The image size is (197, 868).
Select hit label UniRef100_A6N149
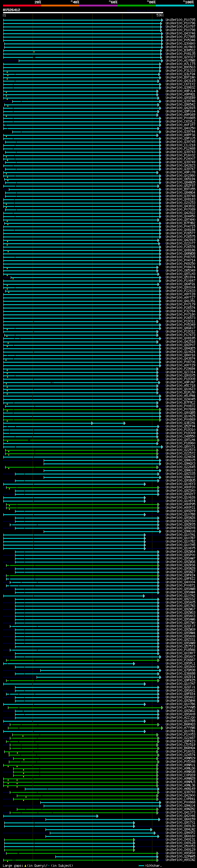click(x=180, y=789)
